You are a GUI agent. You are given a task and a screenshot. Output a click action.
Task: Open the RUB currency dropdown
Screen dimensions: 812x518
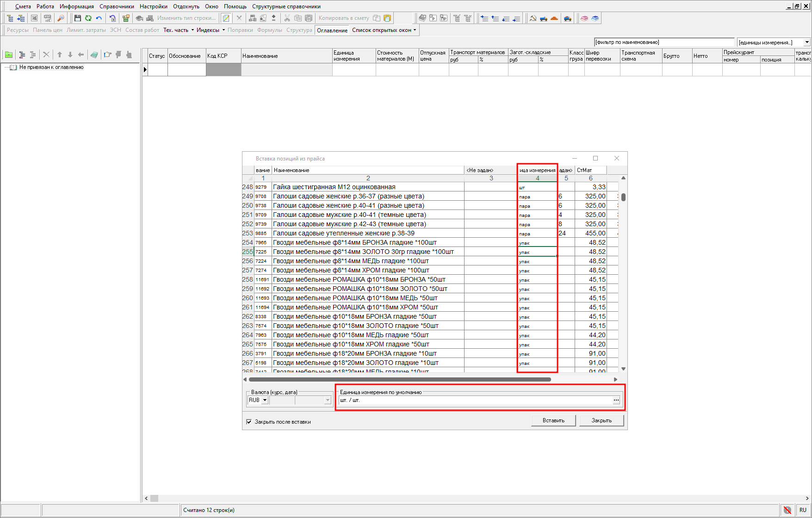click(265, 401)
